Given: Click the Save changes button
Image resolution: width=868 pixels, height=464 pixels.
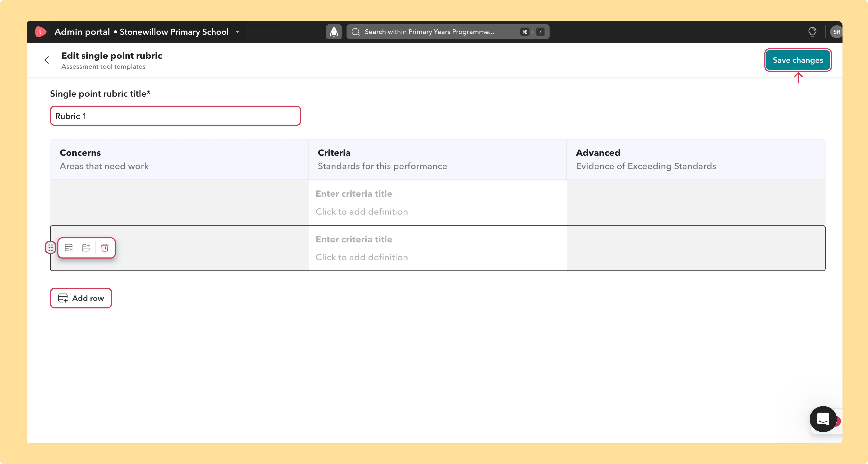Looking at the screenshot, I should tap(798, 60).
